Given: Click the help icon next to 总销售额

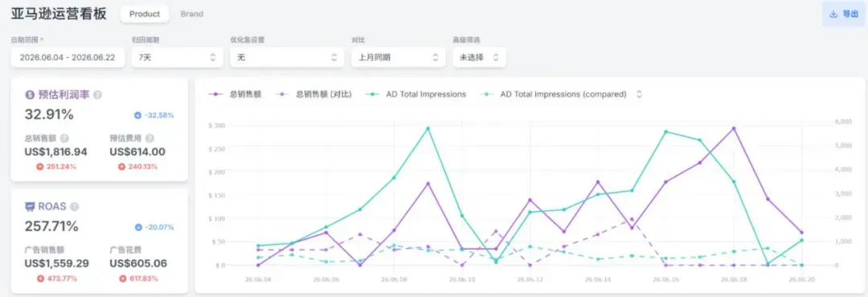Looking at the screenshot, I should [x=64, y=138].
